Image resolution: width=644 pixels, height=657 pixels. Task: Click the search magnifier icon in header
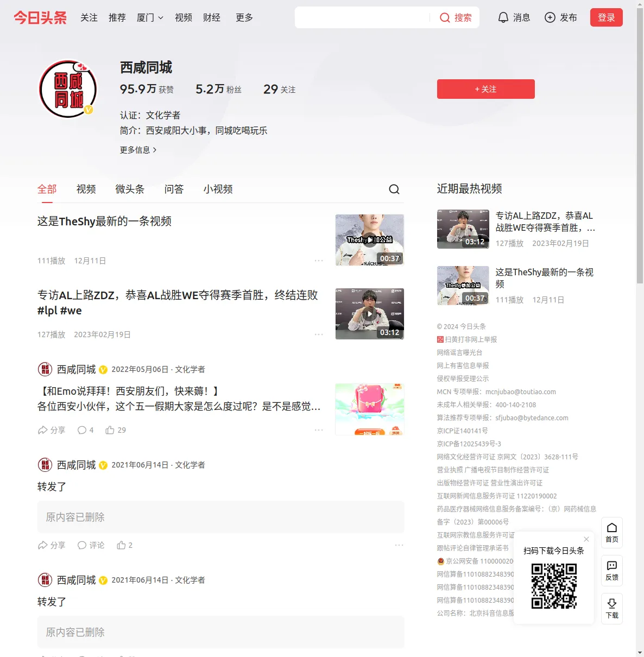click(x=445, y=18)
